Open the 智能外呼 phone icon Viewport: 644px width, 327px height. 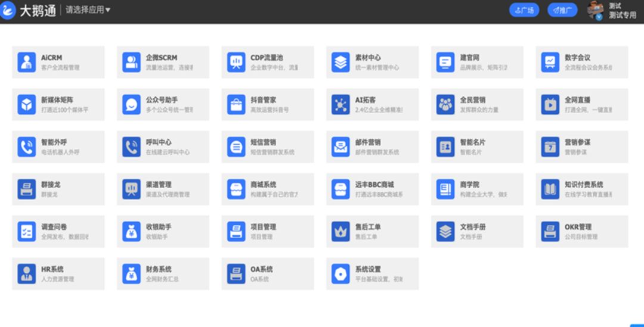click(x=27, y=147)
